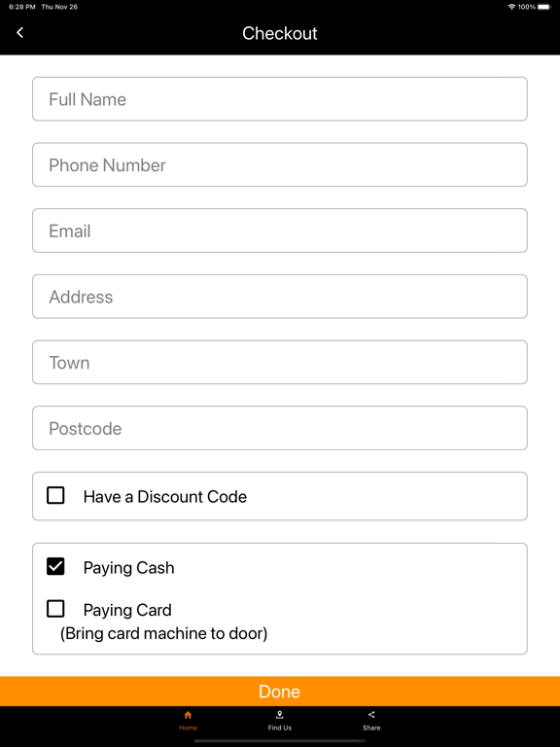
Task: Select the Paying Card checkbox
Action: 55,609
